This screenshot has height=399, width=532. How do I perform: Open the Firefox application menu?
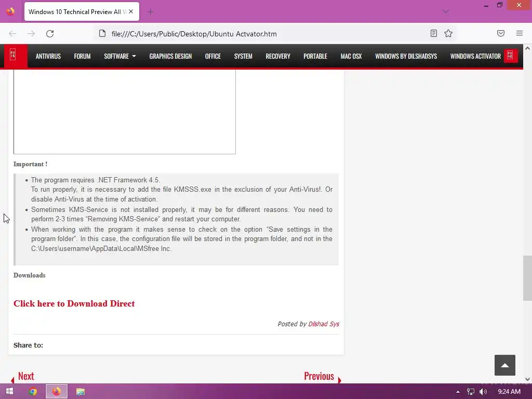pyautogui.click(x=520, y=33)
